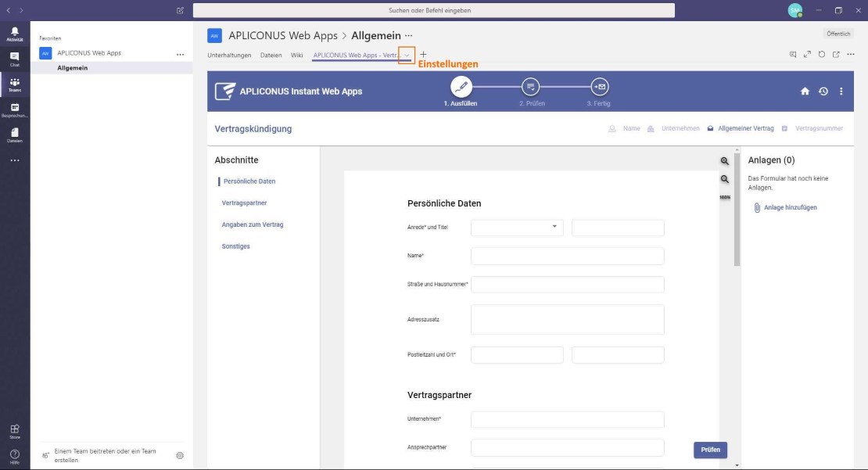The image size is (868, 470).
Task: Click the Ort input field
Action: click(618, 355)
